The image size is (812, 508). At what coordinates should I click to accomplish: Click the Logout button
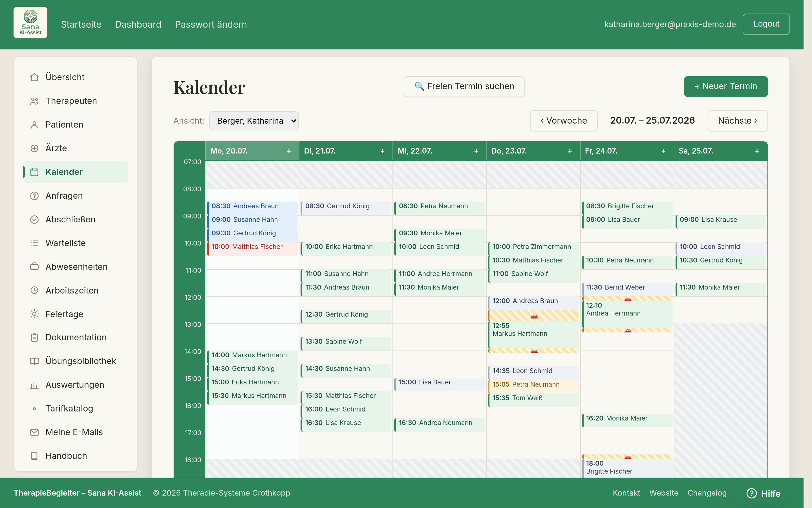click(766, 24)
